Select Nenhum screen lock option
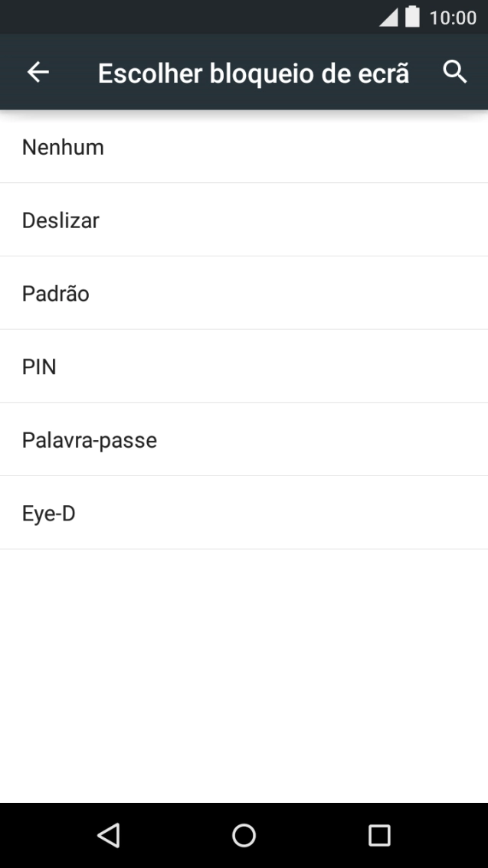Image resolution: width=488 pixels, height=868 pixels. 244,147
